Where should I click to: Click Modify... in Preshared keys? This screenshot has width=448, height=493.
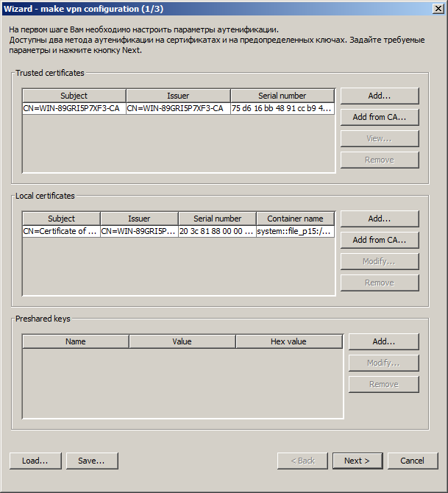(x=383, y=363)
